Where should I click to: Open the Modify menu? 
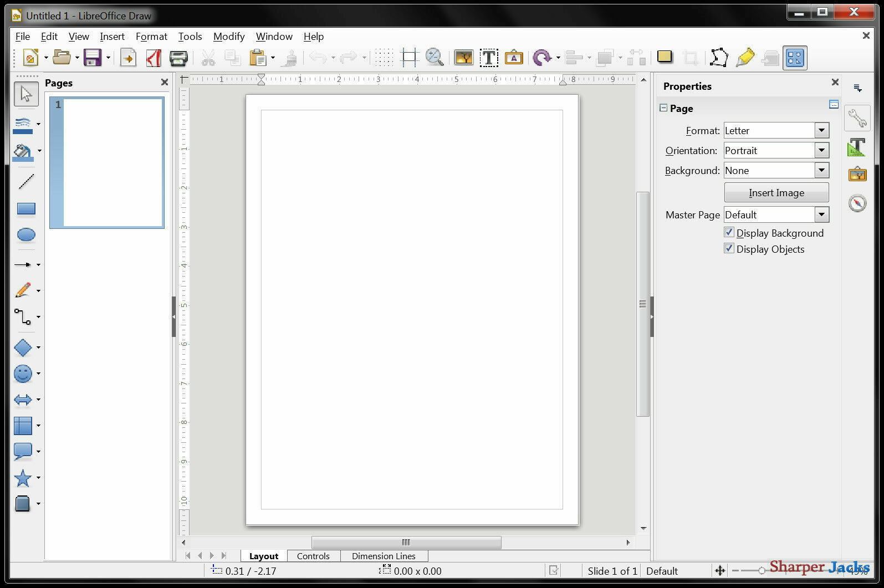(229, 37)
